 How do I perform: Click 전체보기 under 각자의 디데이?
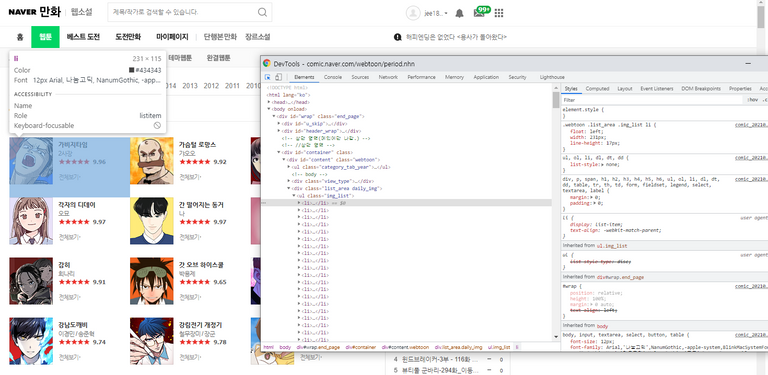pos(70,237)
